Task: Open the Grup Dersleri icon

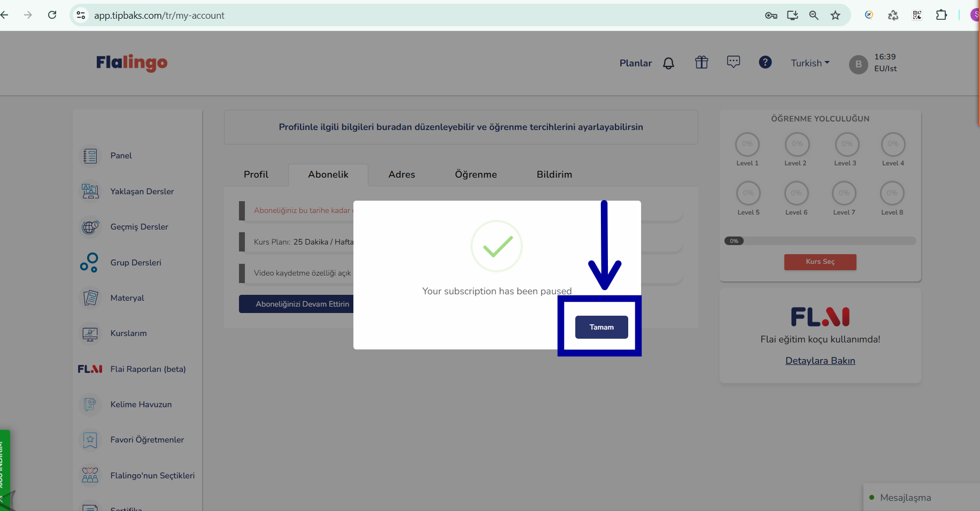Action: coord(90,262)
